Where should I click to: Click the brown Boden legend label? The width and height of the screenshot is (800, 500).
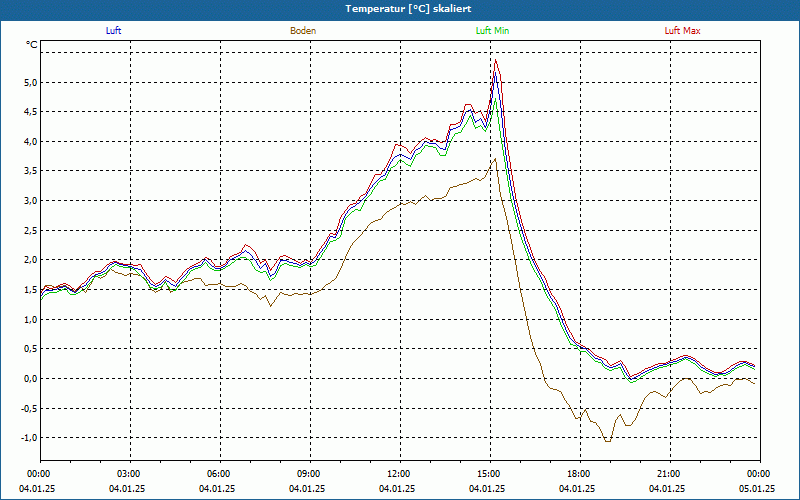303,31
